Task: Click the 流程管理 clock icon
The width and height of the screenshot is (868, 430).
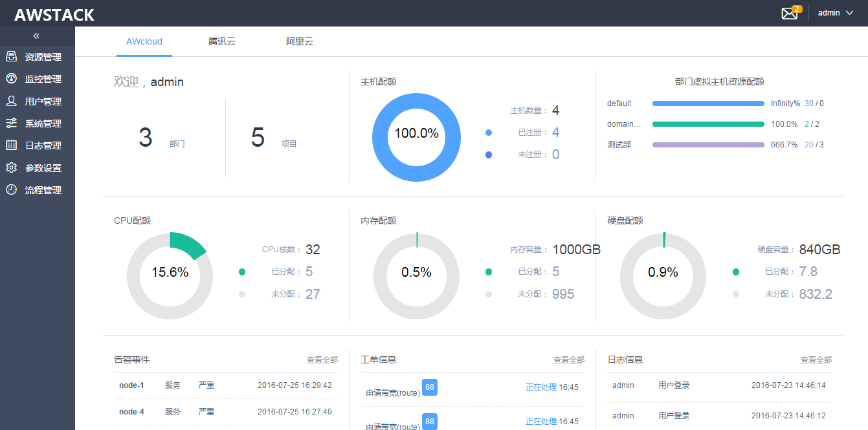Action: 11,190
